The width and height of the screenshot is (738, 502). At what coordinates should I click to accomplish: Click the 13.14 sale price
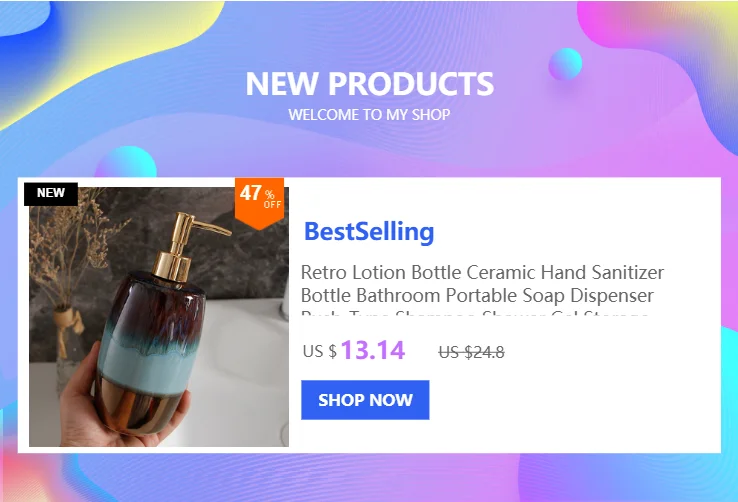pyautogui.click(x=372, y=350)
